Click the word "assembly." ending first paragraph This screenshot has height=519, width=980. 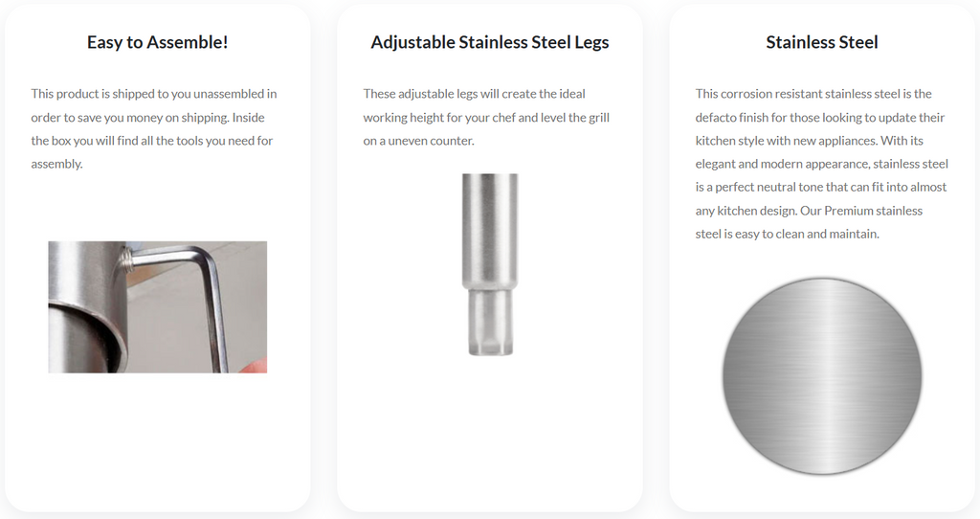coord(56,164)
